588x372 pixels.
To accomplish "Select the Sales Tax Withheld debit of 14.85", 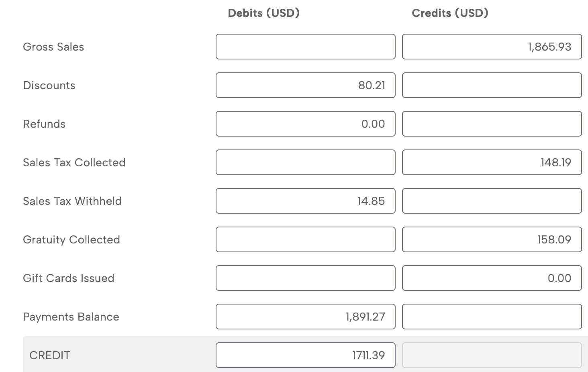I will point(305,201).
